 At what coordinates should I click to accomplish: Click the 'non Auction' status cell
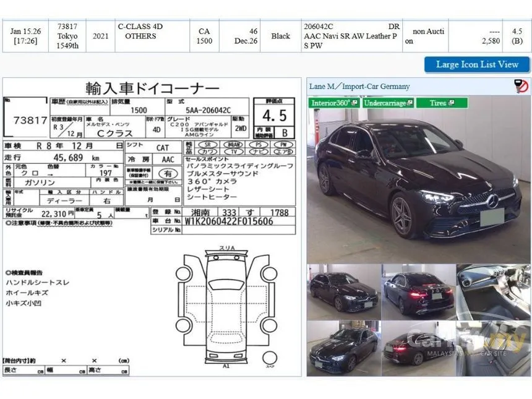(x=426, y=36)
